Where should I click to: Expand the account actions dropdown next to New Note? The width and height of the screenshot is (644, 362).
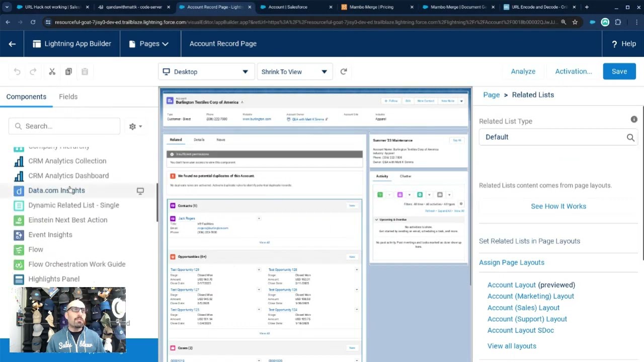tap(461, 101)
